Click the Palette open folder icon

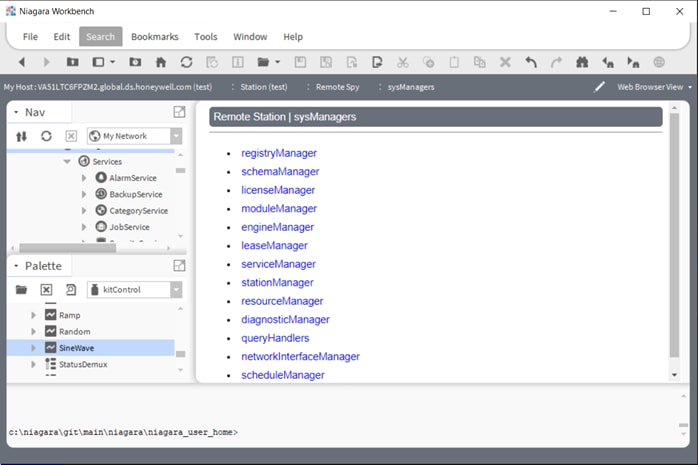click(x=21, y=290)
